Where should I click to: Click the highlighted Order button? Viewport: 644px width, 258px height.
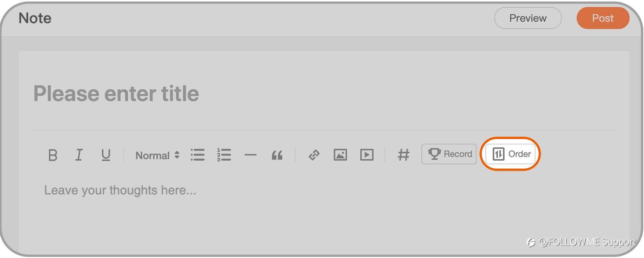[510, 154]
